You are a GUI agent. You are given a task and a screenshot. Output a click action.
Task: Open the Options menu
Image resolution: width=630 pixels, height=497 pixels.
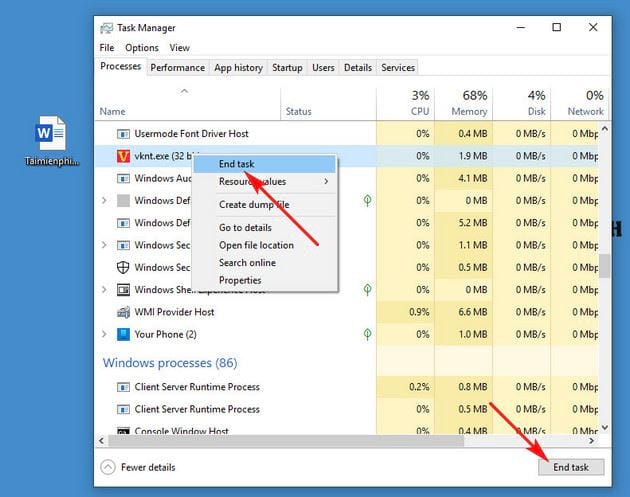pyautogui.click(x=142, y=48)
